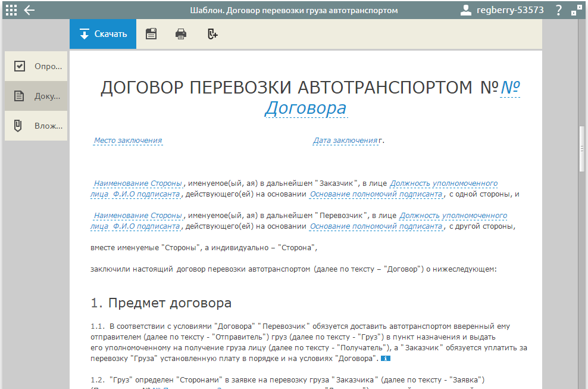Save the document using the save icon
The image size is (588, 389).
pyautogui.click(x=151, y=34)
